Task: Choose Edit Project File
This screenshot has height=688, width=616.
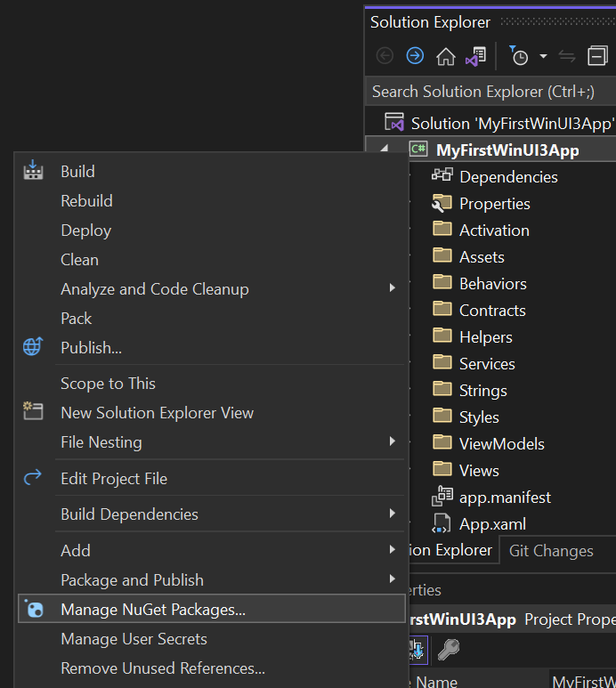Action: tap(114, 479)
